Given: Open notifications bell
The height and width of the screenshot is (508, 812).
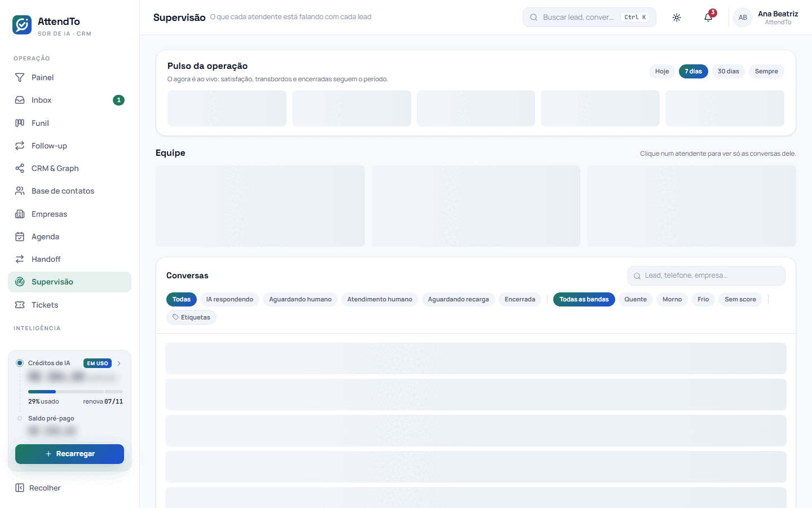Looking at the screenshot, I should [x=708, y=17].
